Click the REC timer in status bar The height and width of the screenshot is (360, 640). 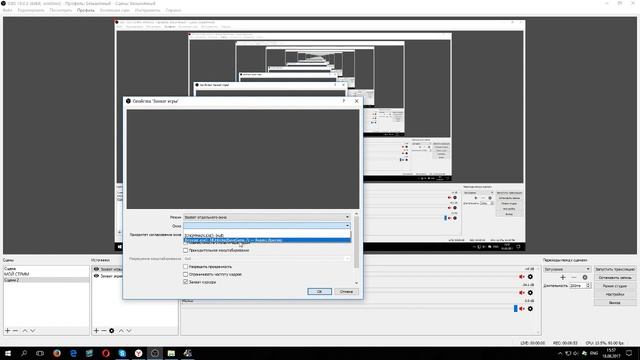click(565, 343)
